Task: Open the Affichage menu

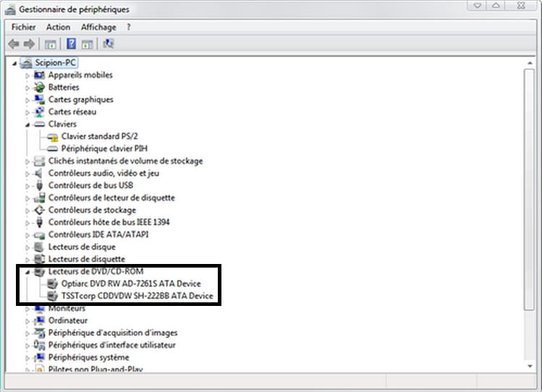Action: [x=98, y=27]
